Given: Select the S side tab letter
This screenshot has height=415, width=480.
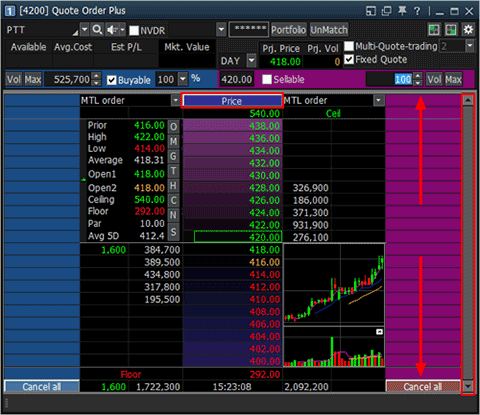Looking at the screenshot, I should pos(173,232).
